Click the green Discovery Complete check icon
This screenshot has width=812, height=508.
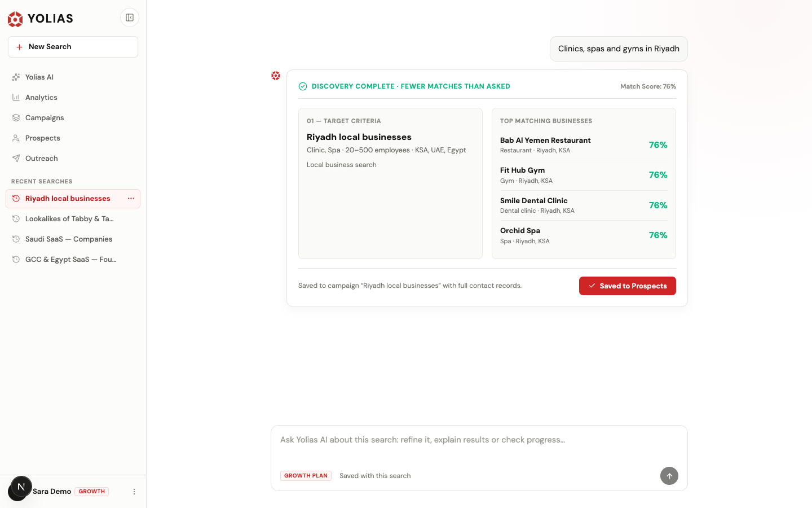303,86
